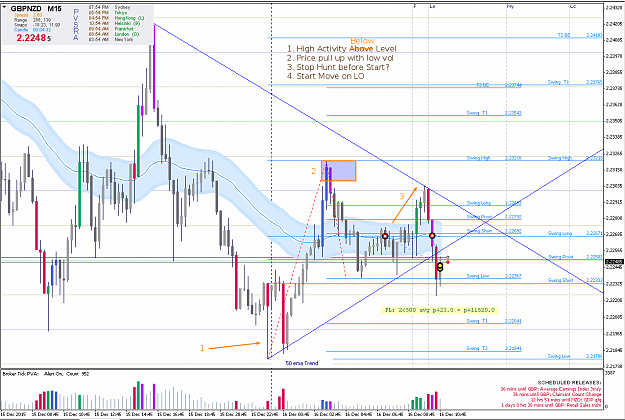Select the New York session time row
625x420 pixels.
(111, 39)
